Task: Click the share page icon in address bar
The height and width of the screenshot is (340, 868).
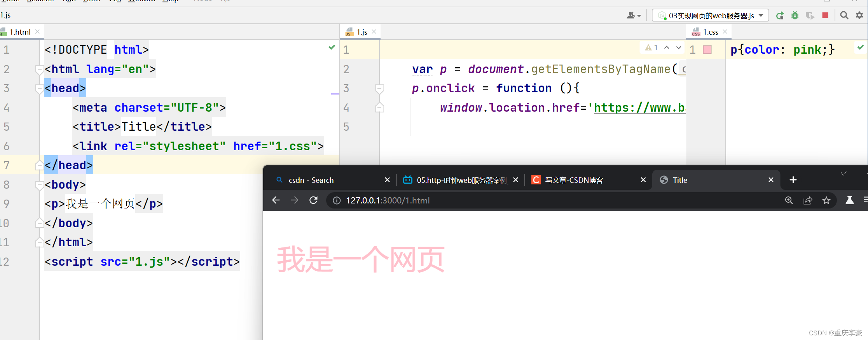Action: 808,200
